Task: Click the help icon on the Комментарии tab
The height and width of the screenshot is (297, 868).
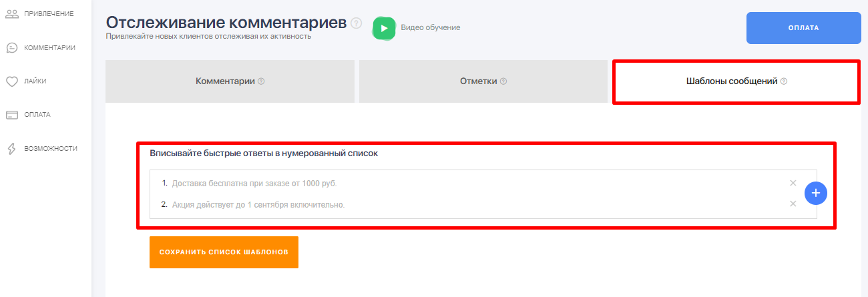Action: pos(261,81)
